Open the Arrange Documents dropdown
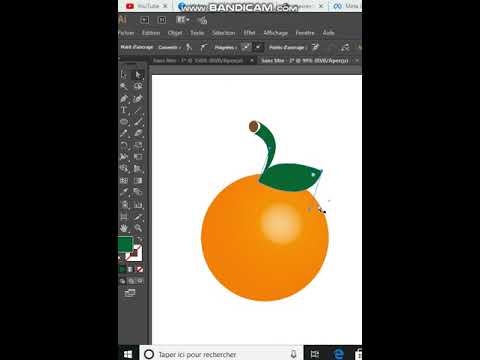This screenshot has height=360, width=480. click(x=183, y=20)
